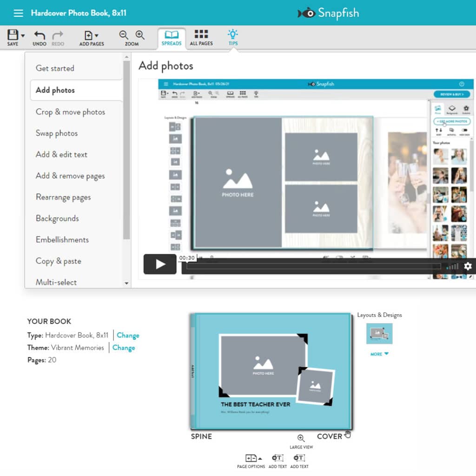Image resolution: width=476 pixels, height=476 pixels.
Task: Zoom in with the plus magnifier
Action: click(x=140, y=35)
